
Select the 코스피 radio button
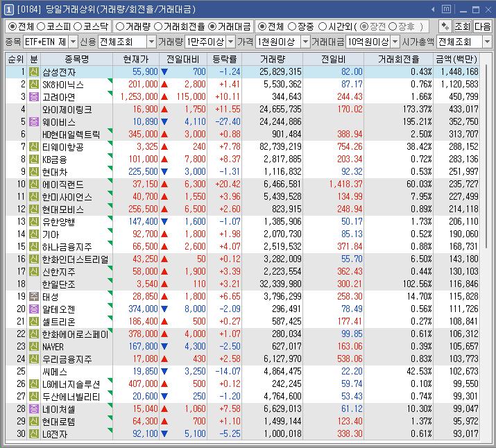tap(41, 27)
